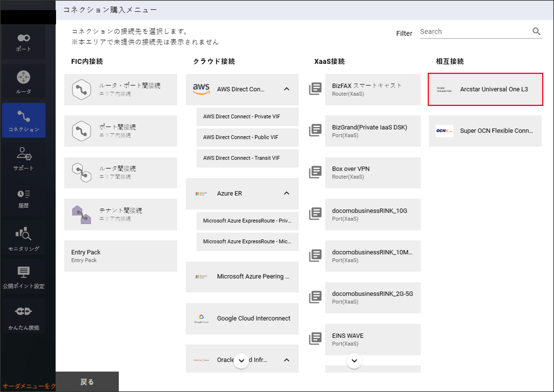
Task: Choose docomobusinessRINK_2G-5G Port(XaaS)
Action: 373,298
